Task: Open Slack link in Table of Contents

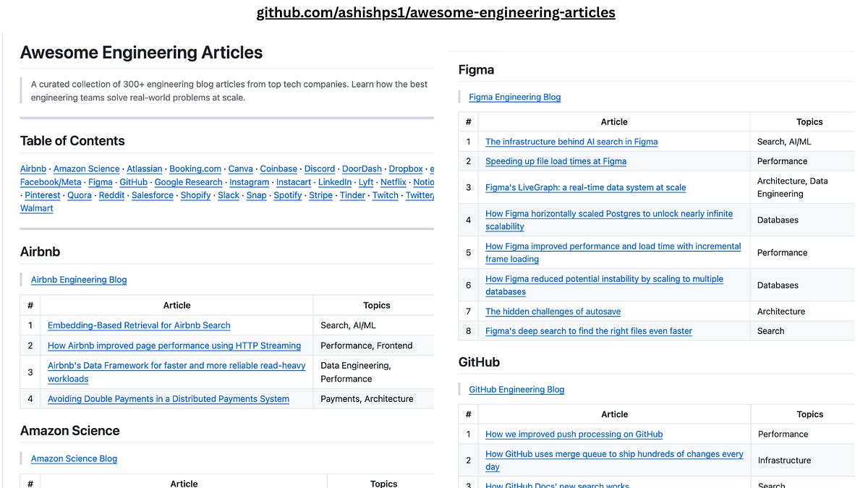Action: pyautogui.click(x=229, y=195)
